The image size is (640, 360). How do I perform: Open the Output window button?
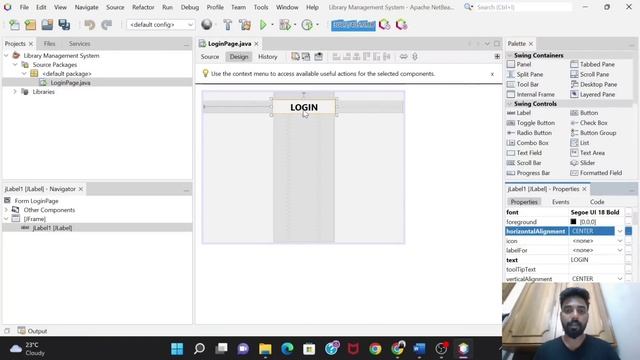(32, 331)
